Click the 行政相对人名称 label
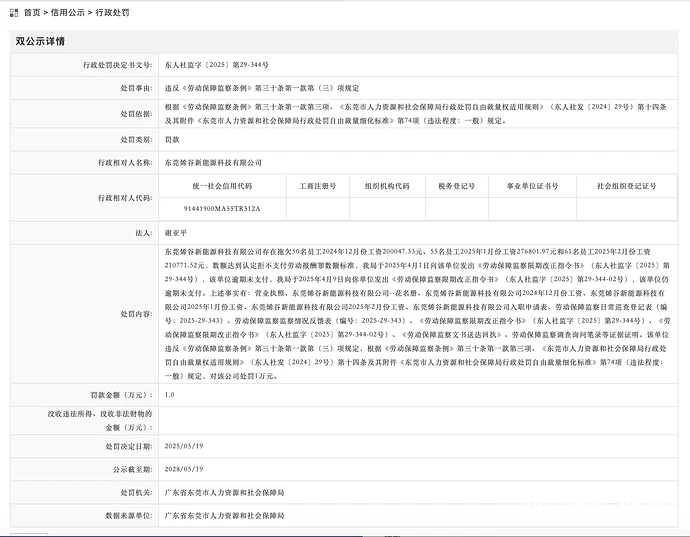Image resolution: width=690 pixels, height=537 pixels. point(125,162)
